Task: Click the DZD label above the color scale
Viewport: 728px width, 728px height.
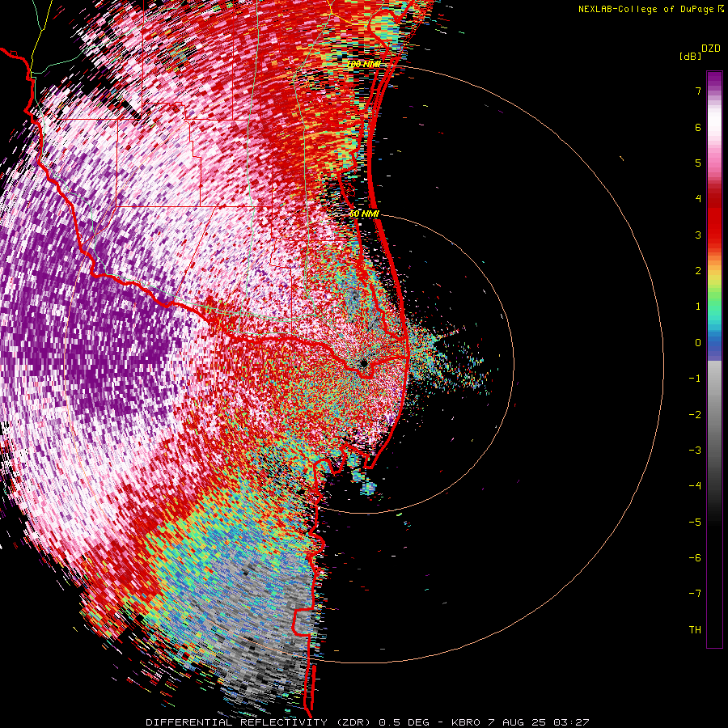Action: (711, 49)
